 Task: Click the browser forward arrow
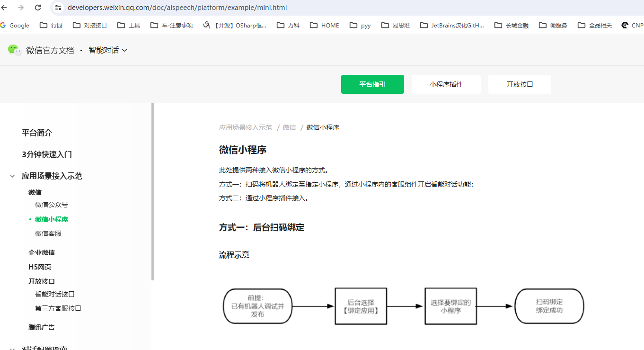(x=21, y=8)
